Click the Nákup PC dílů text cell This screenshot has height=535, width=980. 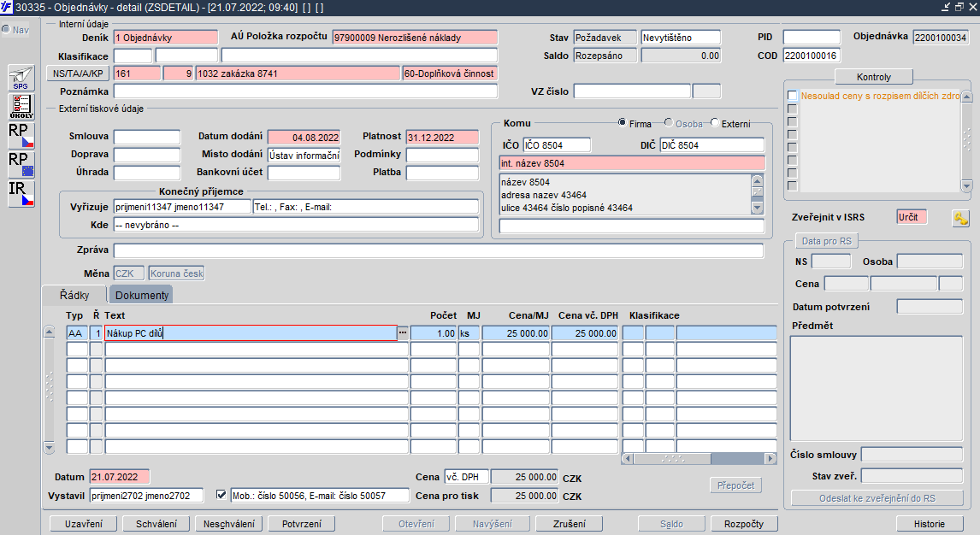coord(251,332)
